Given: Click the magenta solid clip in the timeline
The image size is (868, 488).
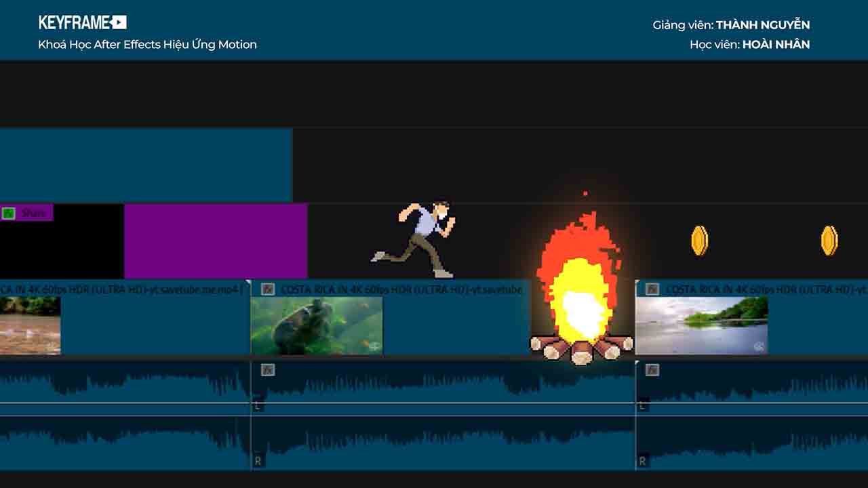Looking at the screenshot, I should coord(216,241).
